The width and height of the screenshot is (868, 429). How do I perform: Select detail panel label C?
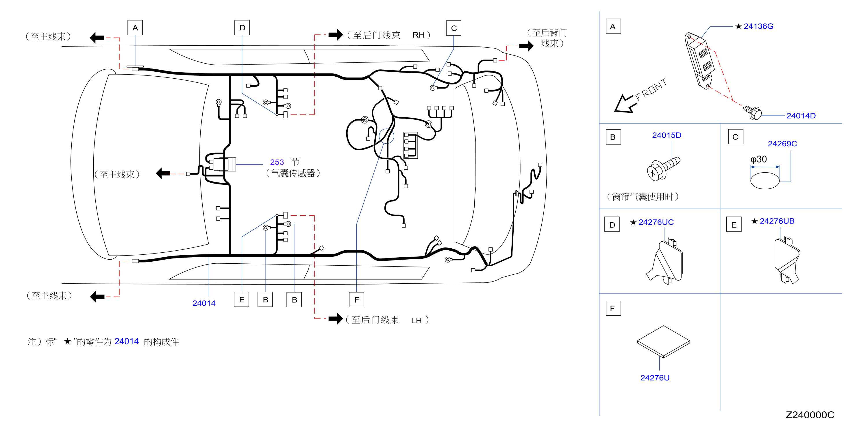coord(736,136)
